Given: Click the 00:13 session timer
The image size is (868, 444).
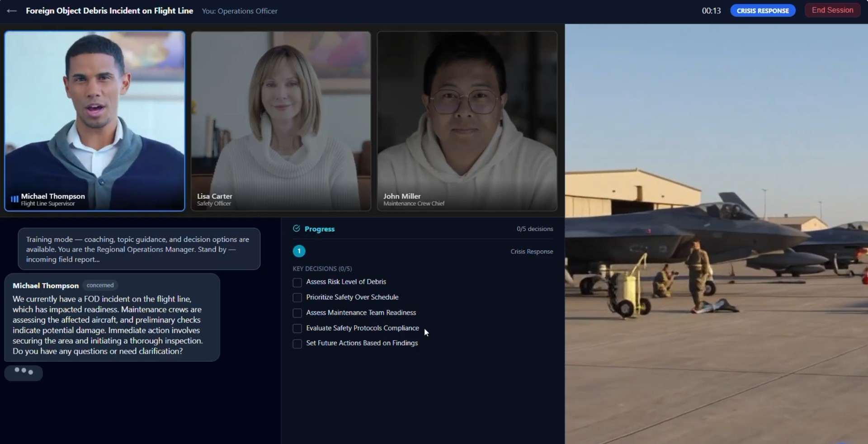Looking at the screenshot, I should coord(711,11).
